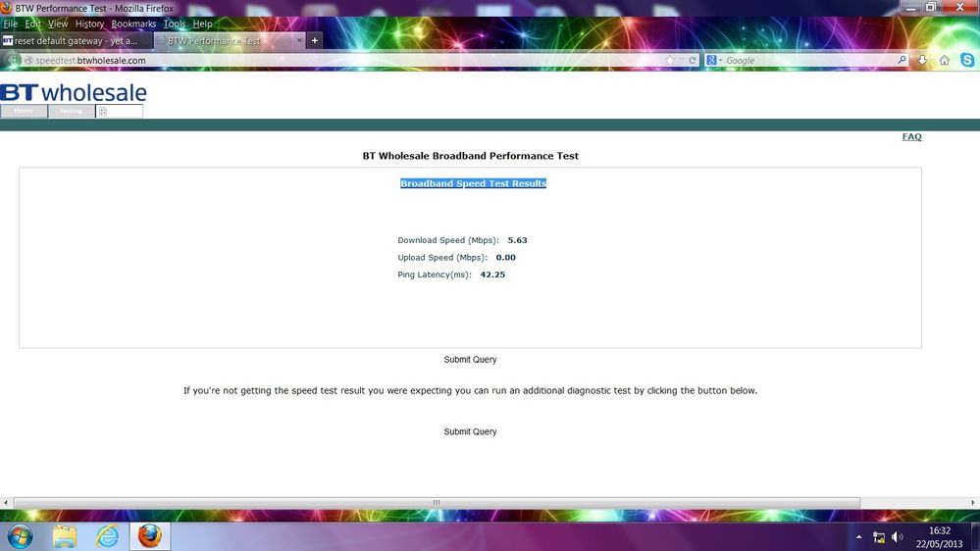Go back with the browser back arrow

coord(13,60)
